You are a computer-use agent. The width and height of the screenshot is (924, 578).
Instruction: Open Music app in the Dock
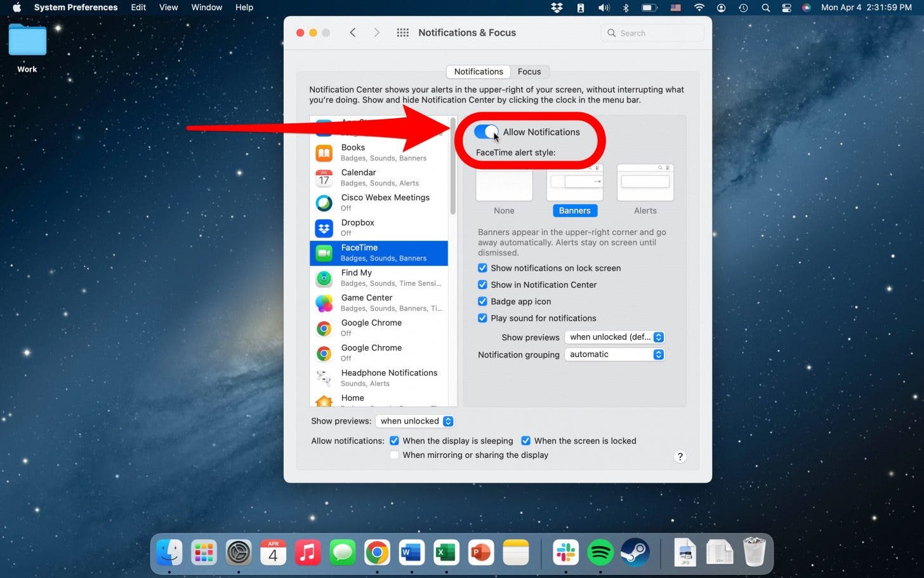[x=308, y=553]
